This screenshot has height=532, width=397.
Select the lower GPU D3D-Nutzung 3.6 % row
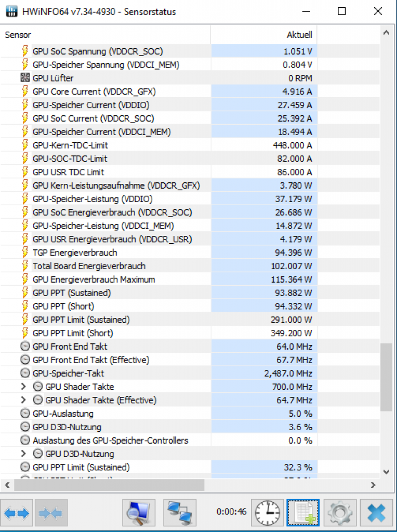190,427
